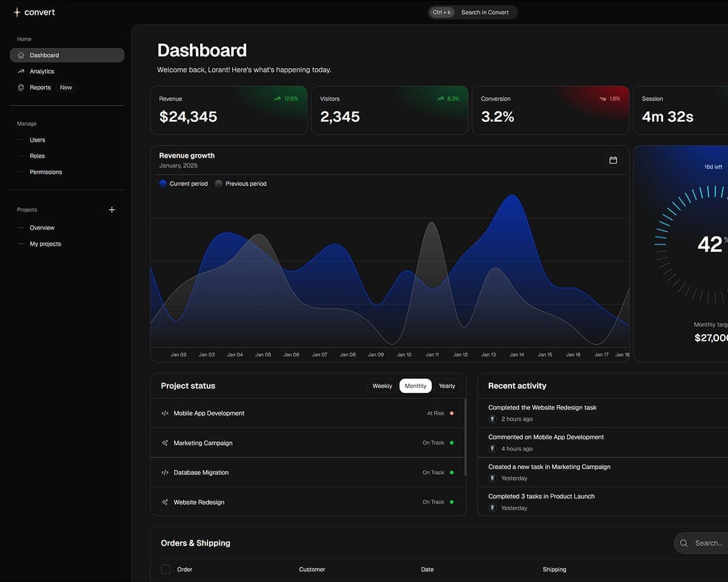Switch Project status to Yearly

click(447, 386)
